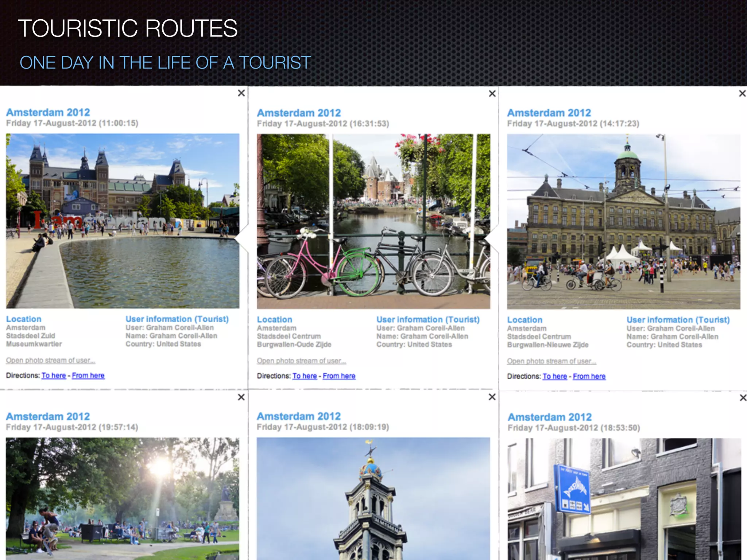
Task: Click the 'TOURISTIC ROUTES' slide title
Action: [128, 28]
